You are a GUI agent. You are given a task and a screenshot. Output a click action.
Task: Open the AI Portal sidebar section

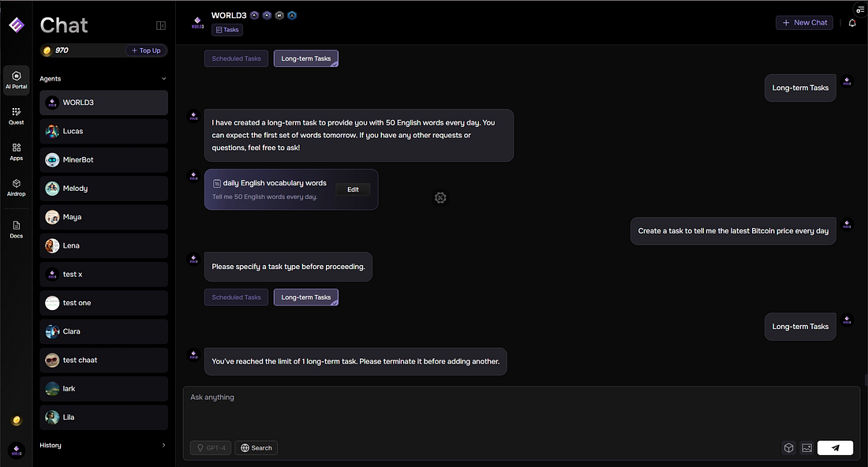[17, 80]
